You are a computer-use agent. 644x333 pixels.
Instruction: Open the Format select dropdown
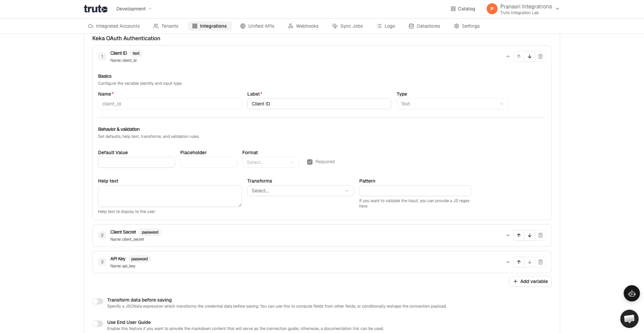point(270,162)
